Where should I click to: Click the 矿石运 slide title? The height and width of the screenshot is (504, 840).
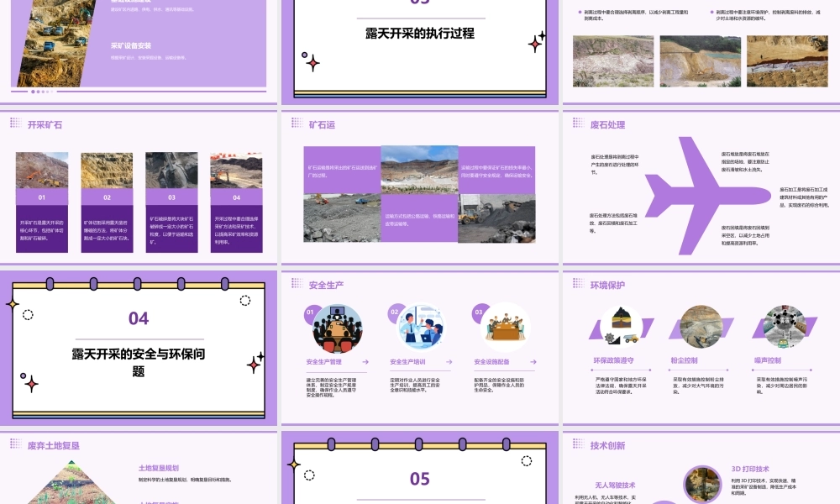pyautogui.click(x=322, y=125)
